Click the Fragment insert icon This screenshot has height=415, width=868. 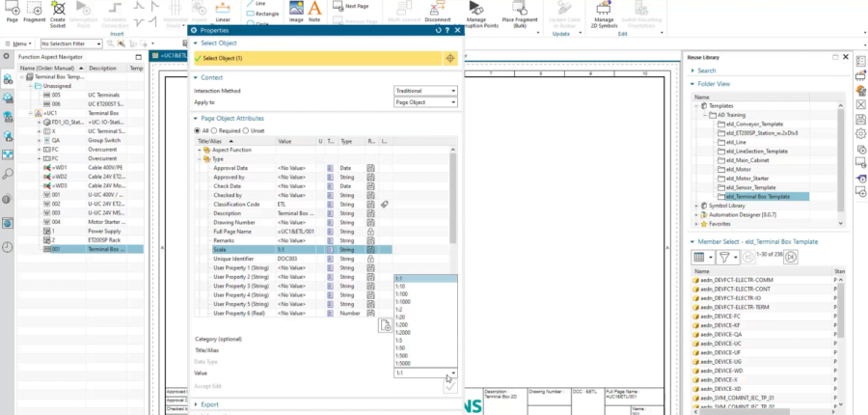click(x=35, y=11)
